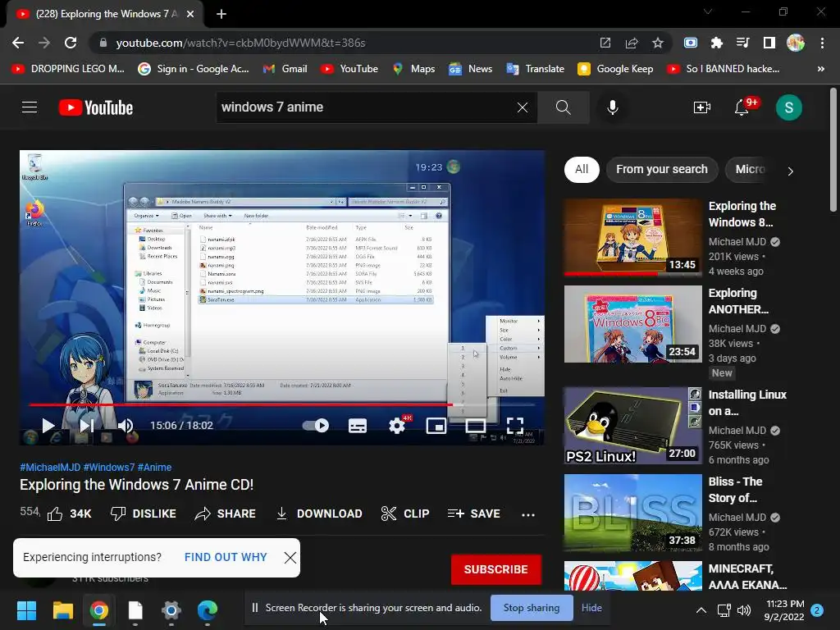Open Chrome extensions puzzle icon
This screenshot has width=840, height=630.
point(716,43)
